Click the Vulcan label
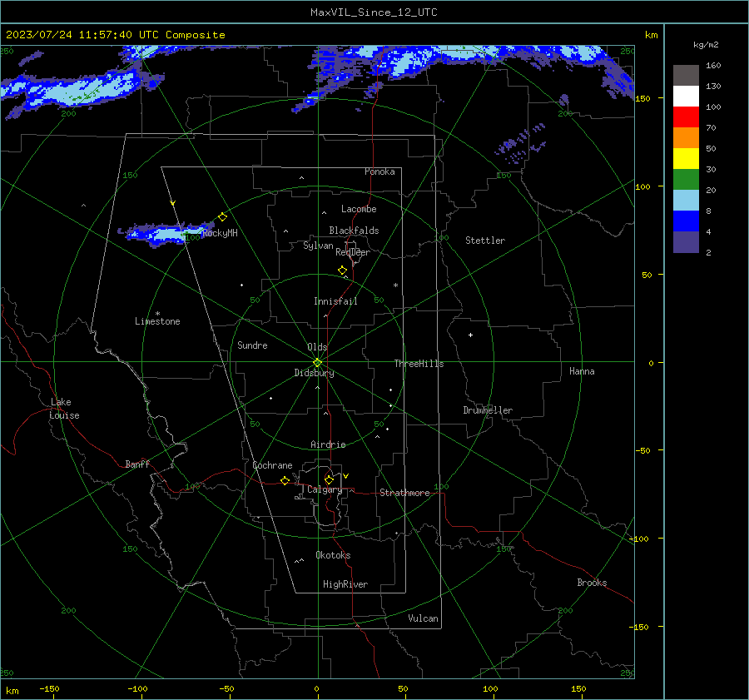The width and height of the screenshot is (749, 700). click(x=423, y=618)
